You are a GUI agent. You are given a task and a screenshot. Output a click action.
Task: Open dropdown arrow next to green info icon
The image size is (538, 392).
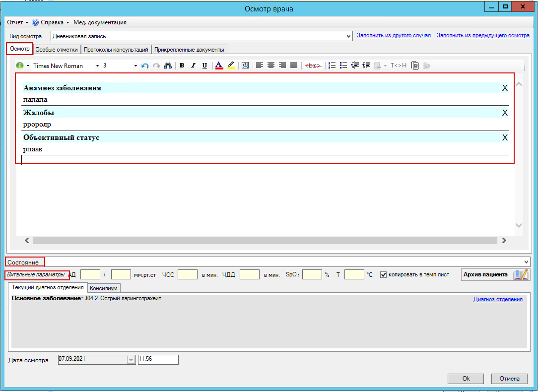coord(28,66)
